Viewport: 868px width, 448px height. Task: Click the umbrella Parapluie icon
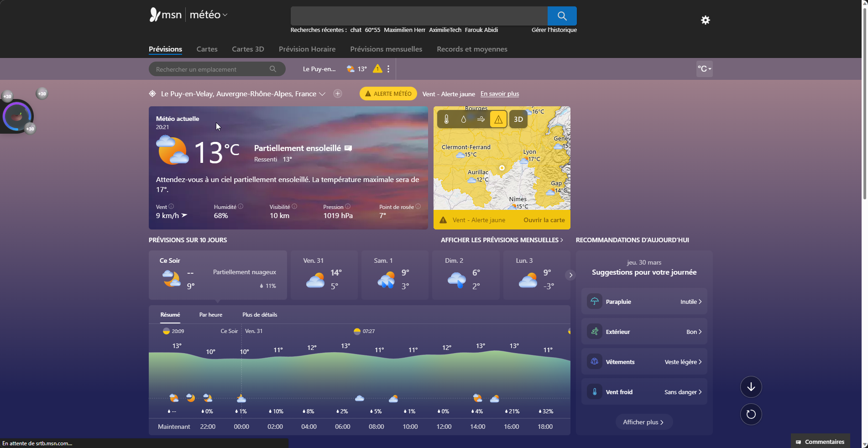click(595, 301)
